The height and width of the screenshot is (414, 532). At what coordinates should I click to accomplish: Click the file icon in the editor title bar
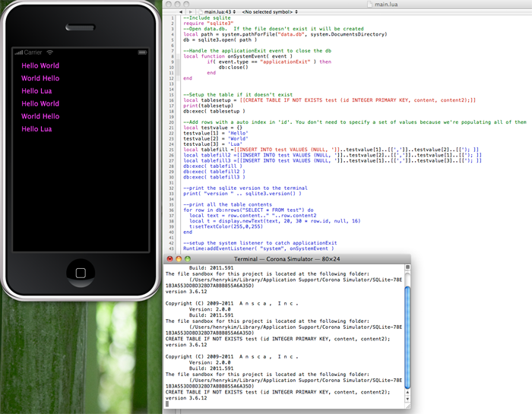(370, 4)
